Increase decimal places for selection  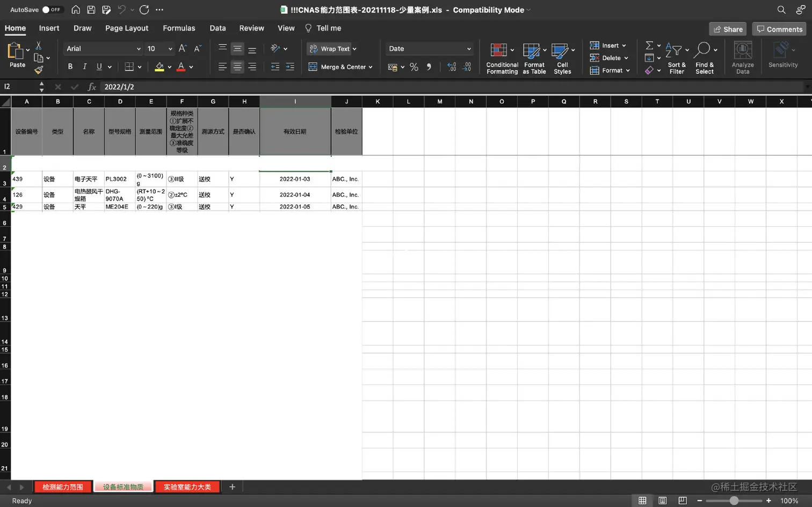click(451, 67)
